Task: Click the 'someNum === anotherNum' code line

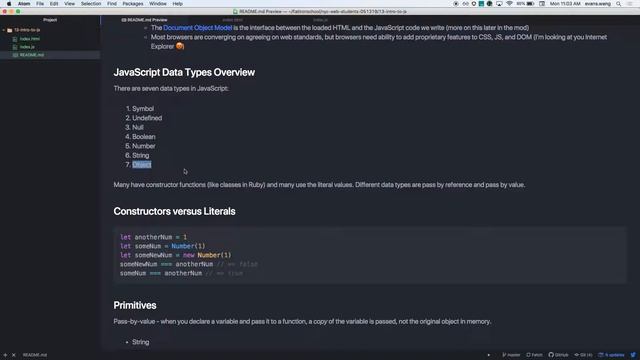Action: pyautogui.click(x=181, y=273)
